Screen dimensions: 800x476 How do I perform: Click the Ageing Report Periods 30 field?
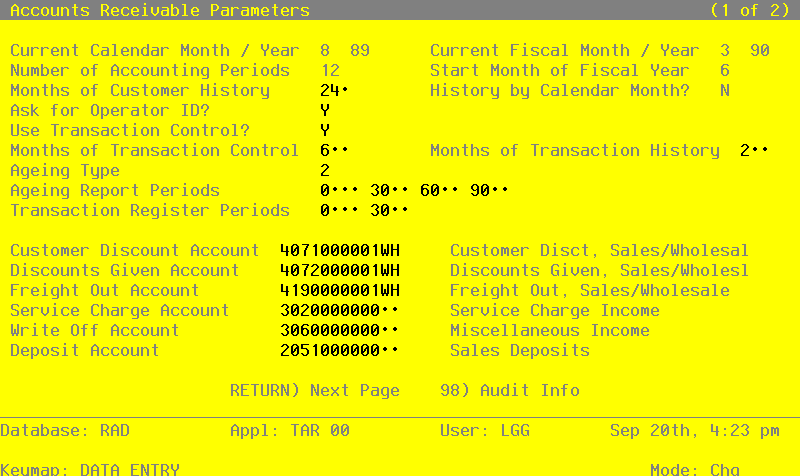tap(389, 190)
